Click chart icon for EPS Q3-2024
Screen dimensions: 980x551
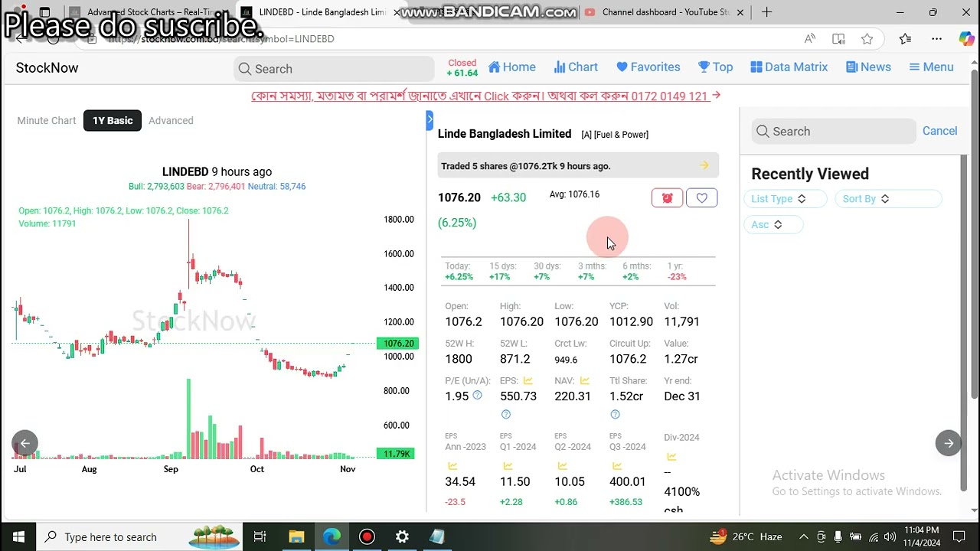click(617, 466)
